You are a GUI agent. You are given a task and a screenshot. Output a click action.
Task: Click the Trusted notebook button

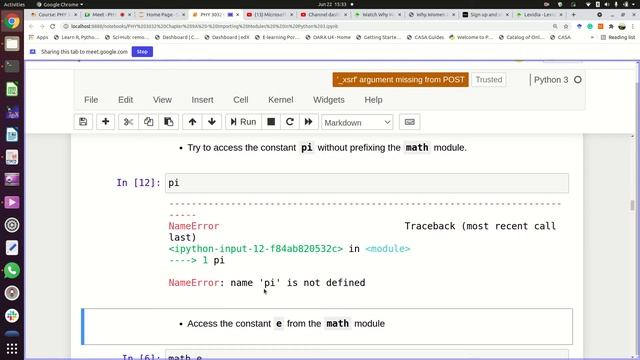(489, 80)
